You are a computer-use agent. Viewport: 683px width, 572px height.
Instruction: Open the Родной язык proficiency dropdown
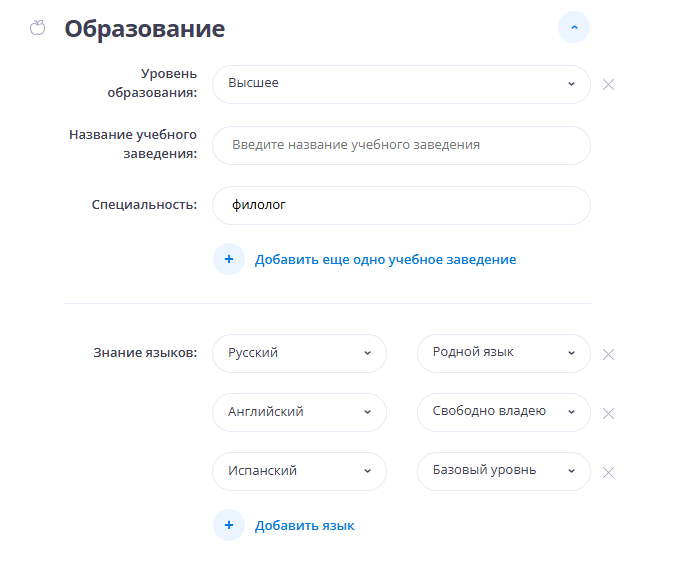click(x=503, y=353)
